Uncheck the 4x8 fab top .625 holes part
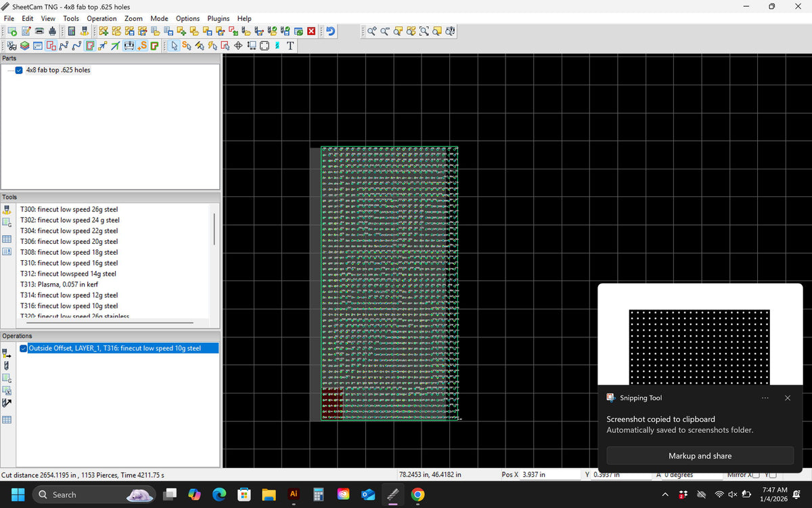812x508 pixels. coord(19,70)
